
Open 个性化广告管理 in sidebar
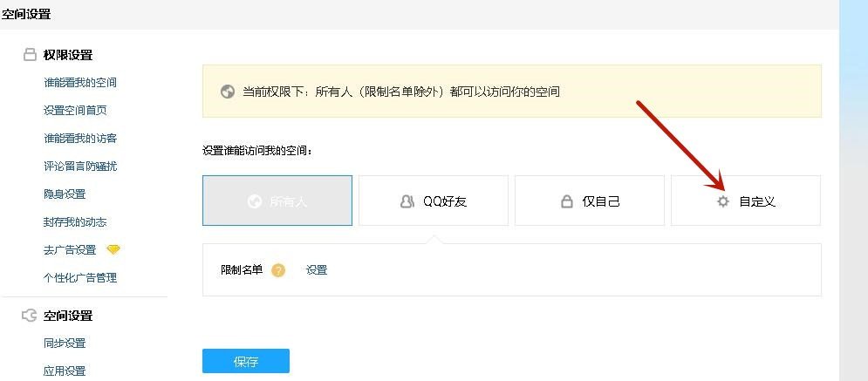click(x=80, y=277)
